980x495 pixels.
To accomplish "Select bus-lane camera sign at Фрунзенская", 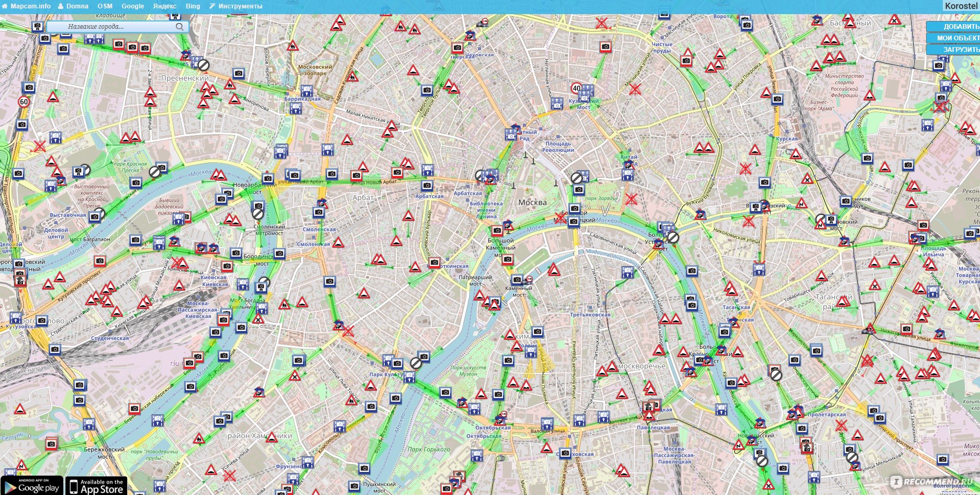I will pos(308,462).
